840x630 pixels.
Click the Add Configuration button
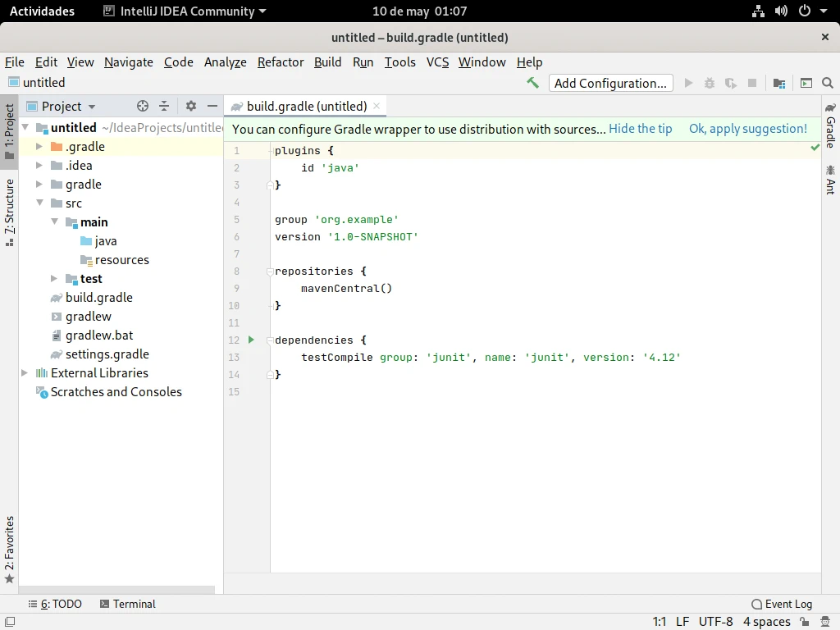pyautogui.click(x=610, y=83)
